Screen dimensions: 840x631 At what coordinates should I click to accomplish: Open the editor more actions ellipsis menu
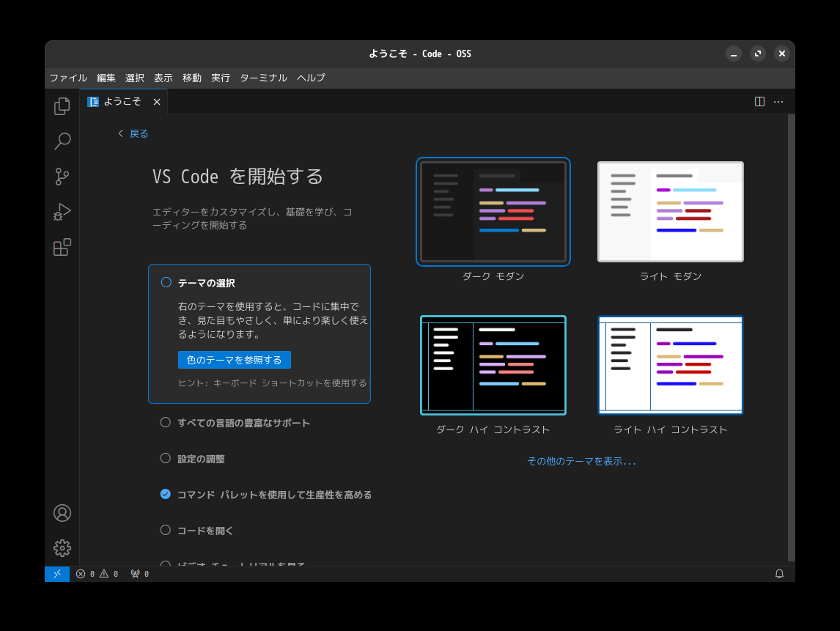coord(778,102)
